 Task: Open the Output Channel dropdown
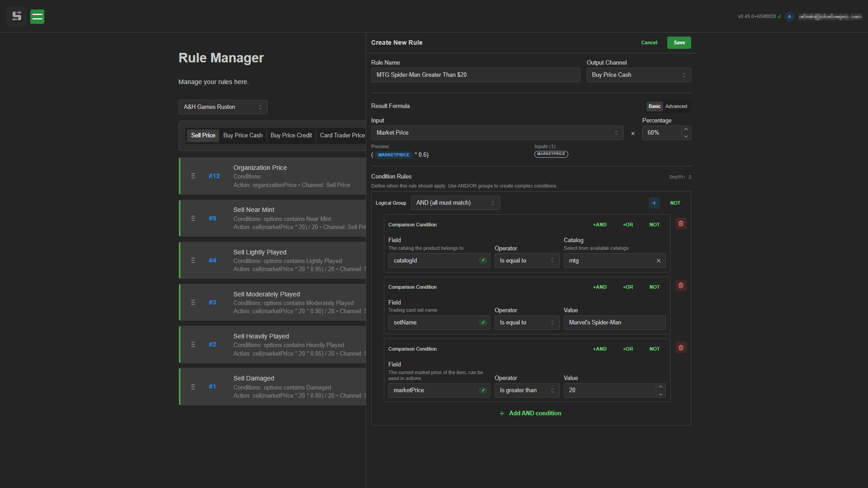coord(638,75)
